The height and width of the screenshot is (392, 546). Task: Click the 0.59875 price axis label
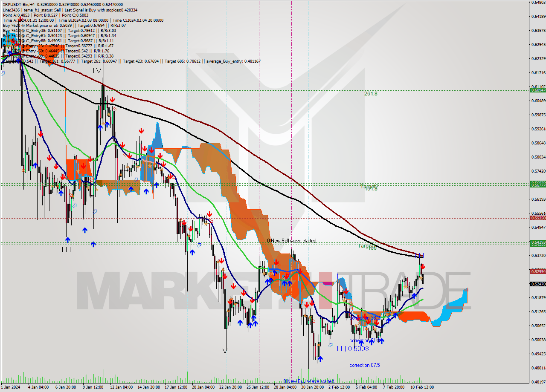point(538,115)
